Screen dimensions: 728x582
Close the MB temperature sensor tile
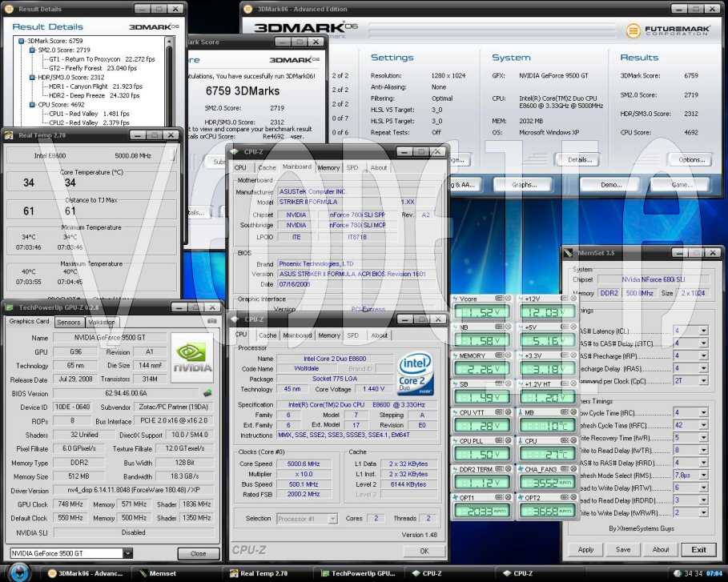coord(573,412)
